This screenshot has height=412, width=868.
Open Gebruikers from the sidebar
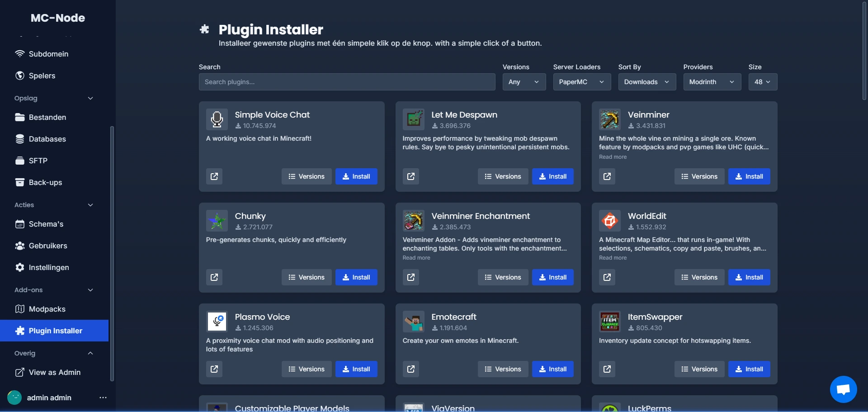pos(48,246)
